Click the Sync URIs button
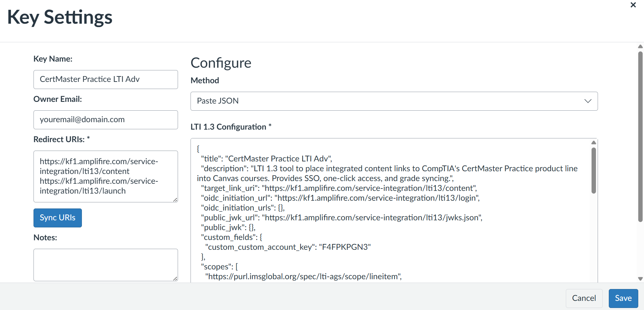Screen dimensions: 644x310 [58, 218]
